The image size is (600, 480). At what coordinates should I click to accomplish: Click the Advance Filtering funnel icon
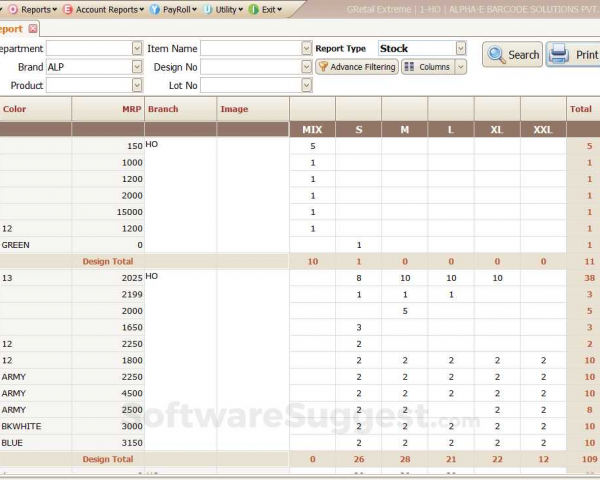(x=323, y=67)
